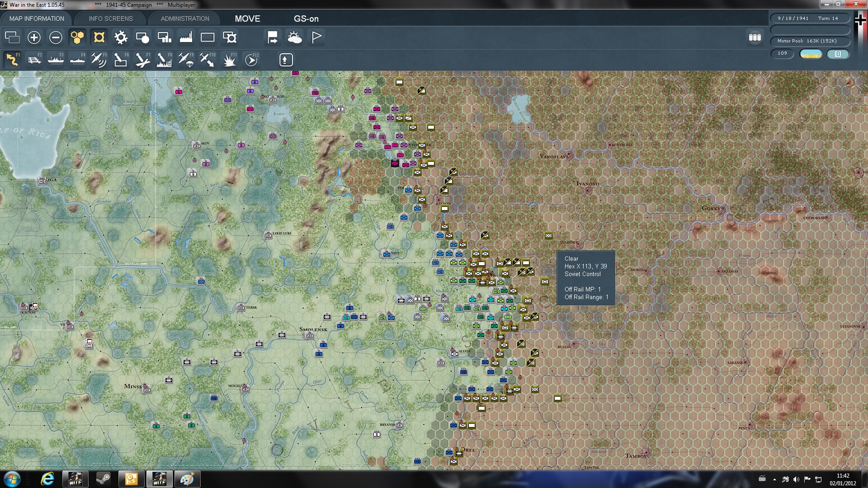This screenshot has height=488, width=868.
Task: Click the clear weather indicator
Action: pos(811,54)
